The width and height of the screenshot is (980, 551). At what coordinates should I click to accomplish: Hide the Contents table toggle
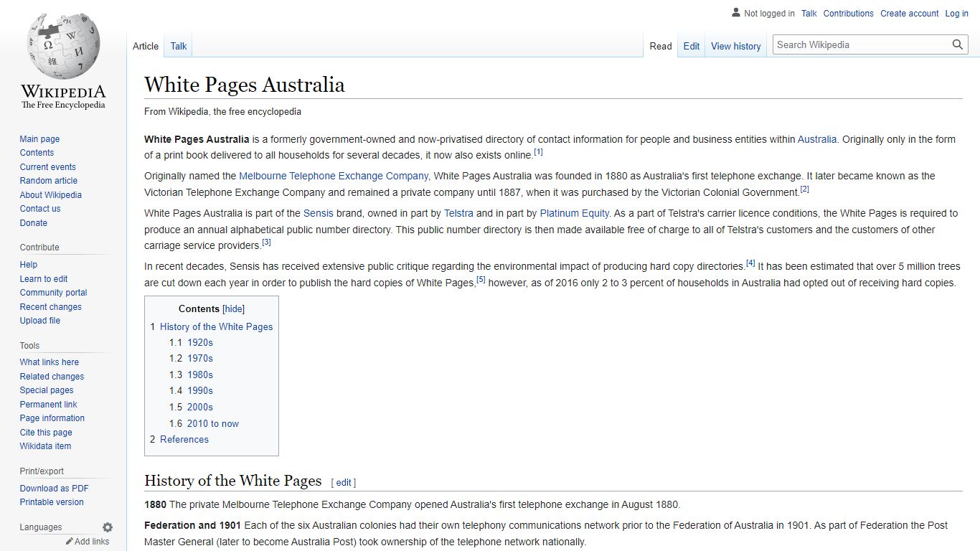tap(234, 309)
